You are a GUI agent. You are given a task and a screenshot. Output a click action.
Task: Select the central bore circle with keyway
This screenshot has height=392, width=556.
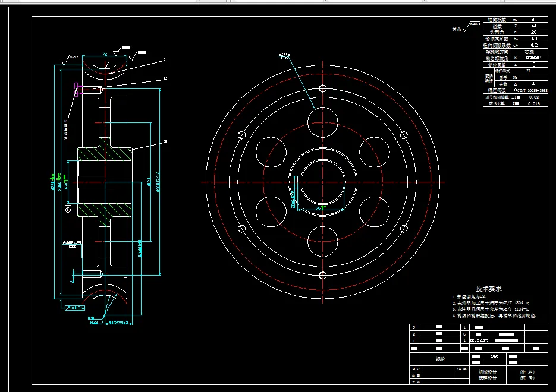(x=323, y=182)
